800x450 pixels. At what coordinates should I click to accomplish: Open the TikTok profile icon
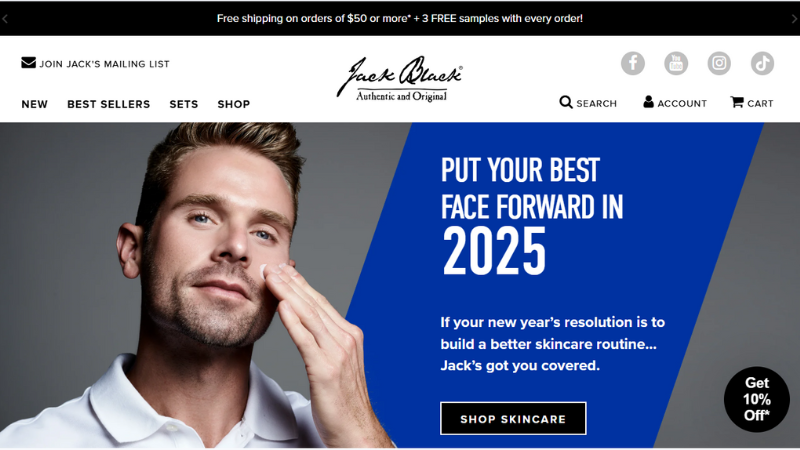(x=762, y=63)
